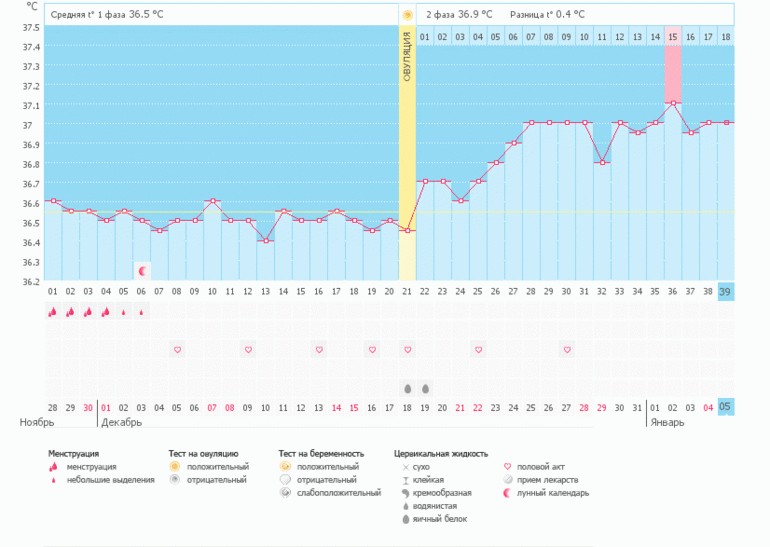The image size is (770, 547).
Task: Click the temperature data point on day 32
Action: [x=602, y=162]
